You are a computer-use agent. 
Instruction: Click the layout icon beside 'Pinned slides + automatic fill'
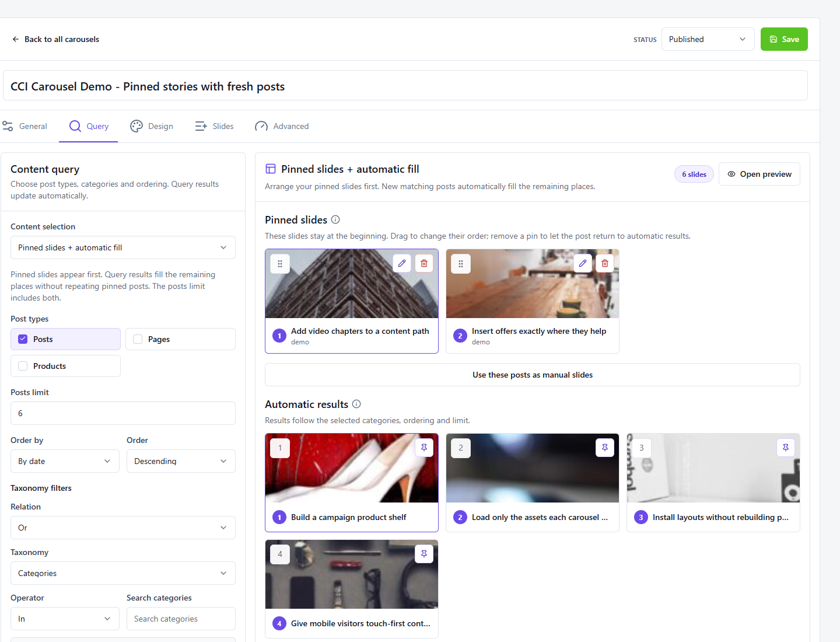[271, 169]
